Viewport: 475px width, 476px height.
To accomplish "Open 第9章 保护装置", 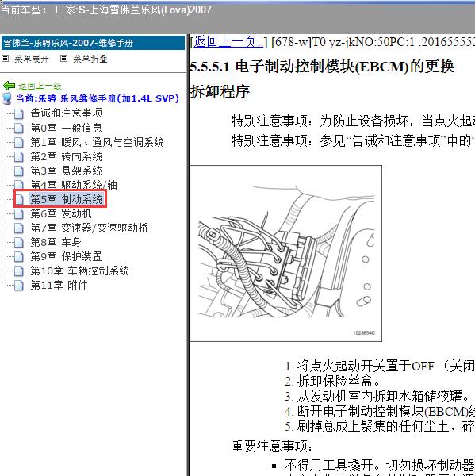I will coord(66,256).
